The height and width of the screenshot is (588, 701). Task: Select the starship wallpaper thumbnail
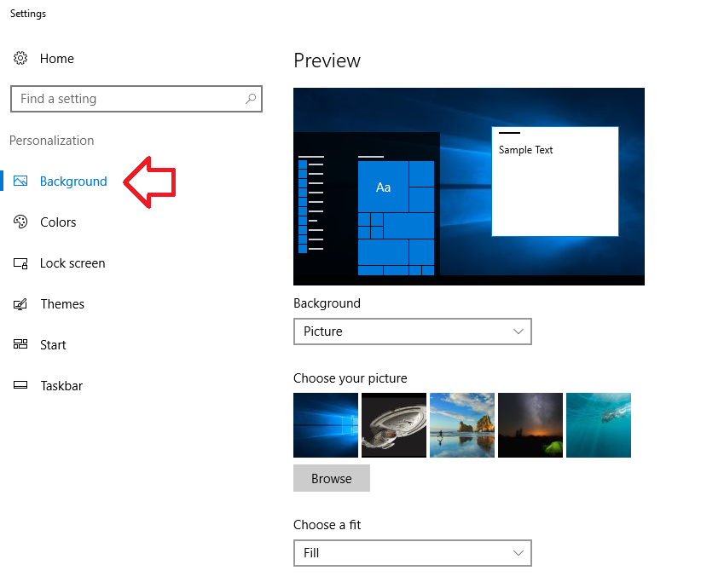[394, 425]
